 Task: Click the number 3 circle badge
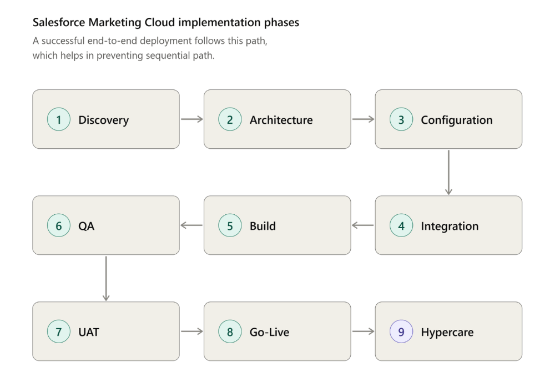pos(401,119)
